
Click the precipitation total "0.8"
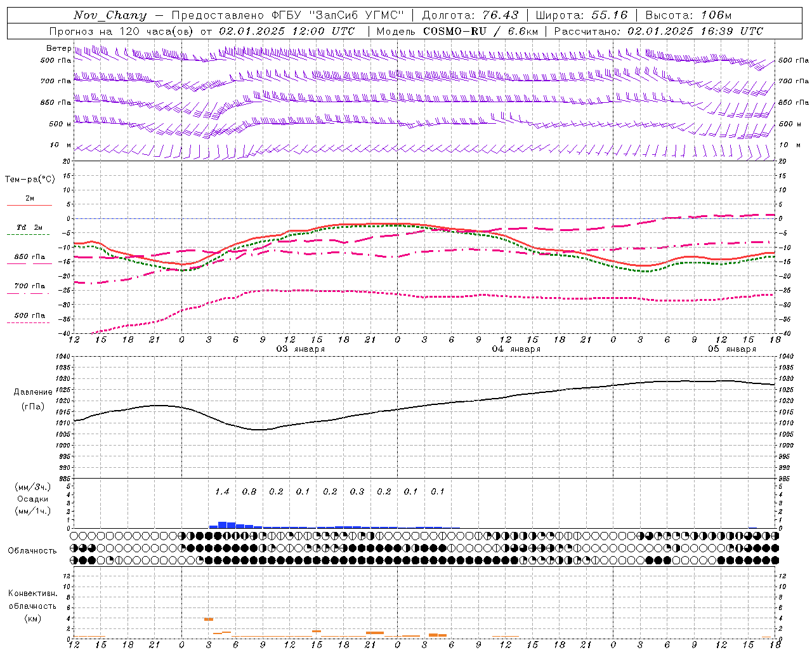(249, 491)
